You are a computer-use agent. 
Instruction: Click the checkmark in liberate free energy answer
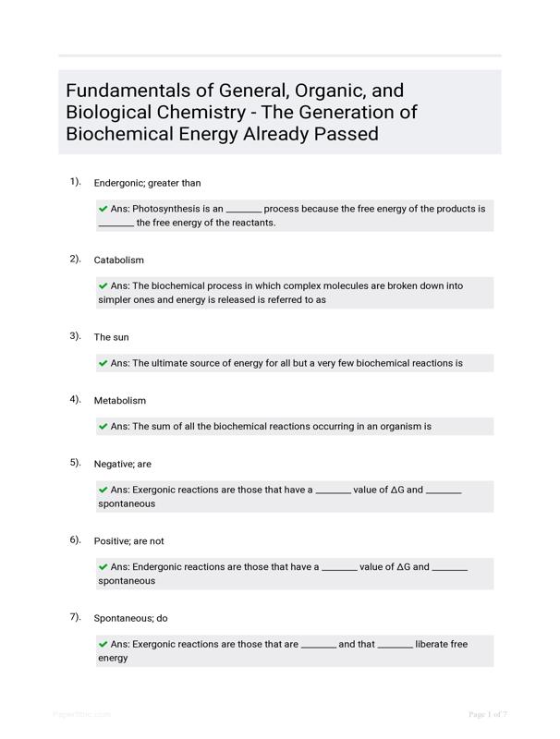pyautogui.click(x=103, y=644)
